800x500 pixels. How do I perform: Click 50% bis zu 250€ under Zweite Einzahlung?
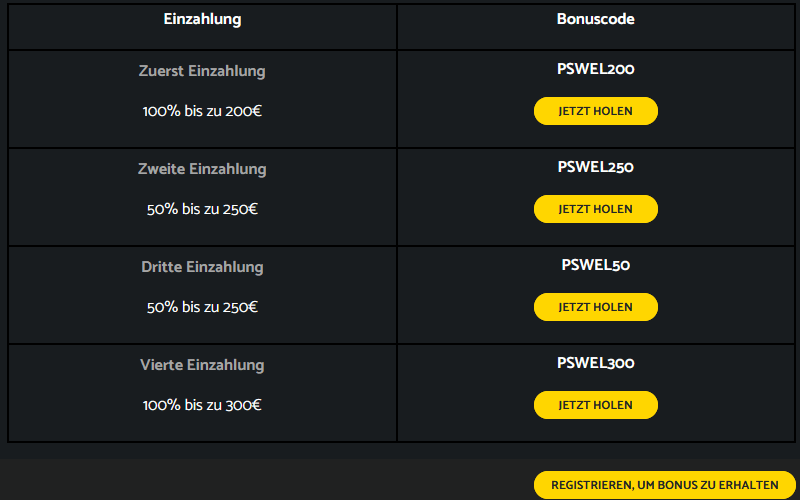202,209
